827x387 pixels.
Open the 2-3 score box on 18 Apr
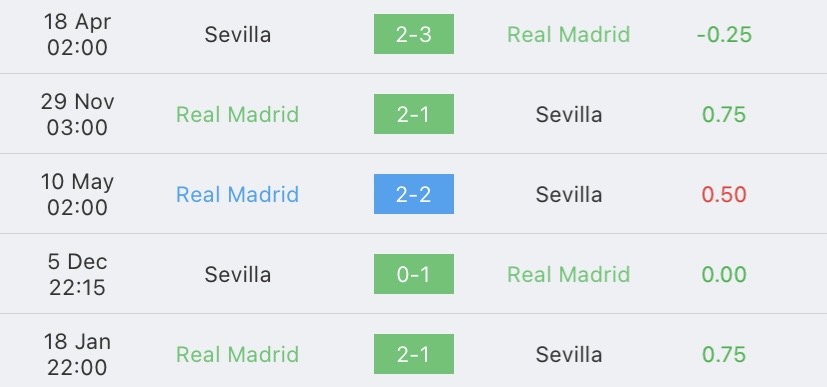pyautogui.click(x=414, y=34)
